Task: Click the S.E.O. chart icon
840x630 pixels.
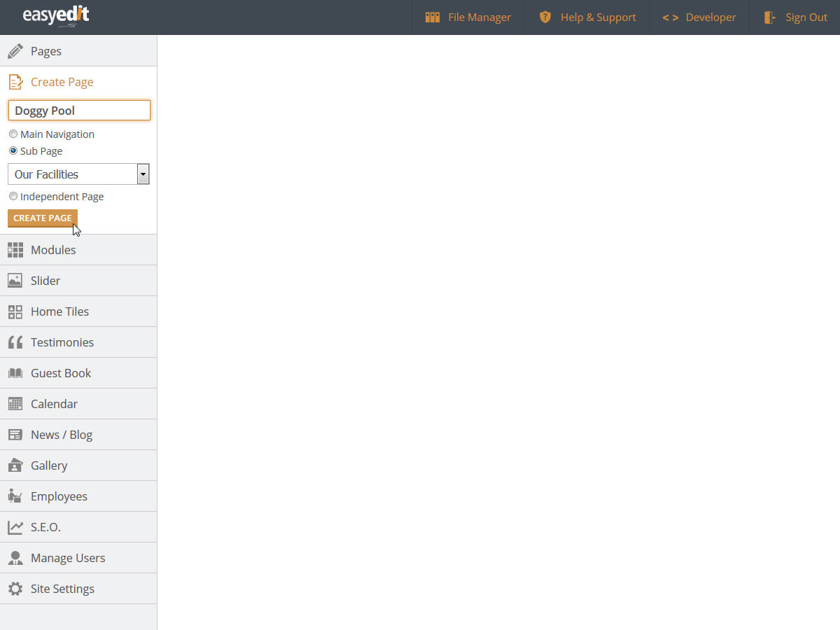Action: pyautogui.click(x=15, y=527)
